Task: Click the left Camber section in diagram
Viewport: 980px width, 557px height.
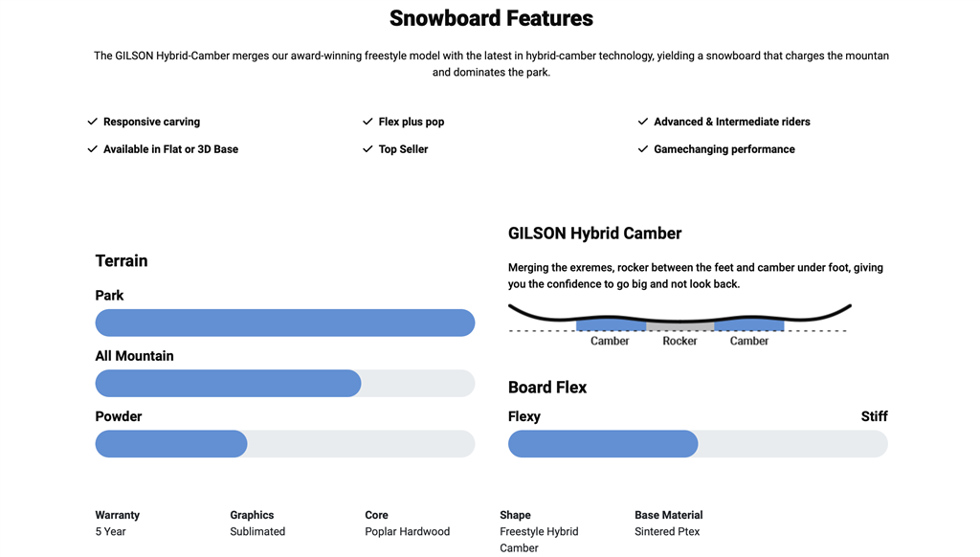Action: (x=611, y=326)
